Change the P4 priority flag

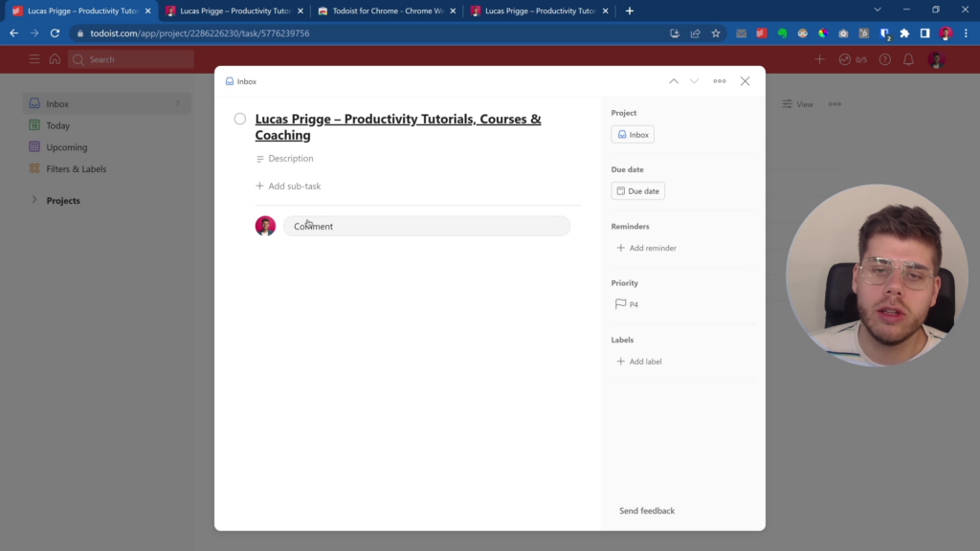pyautogui.click(x=626, y=304)
